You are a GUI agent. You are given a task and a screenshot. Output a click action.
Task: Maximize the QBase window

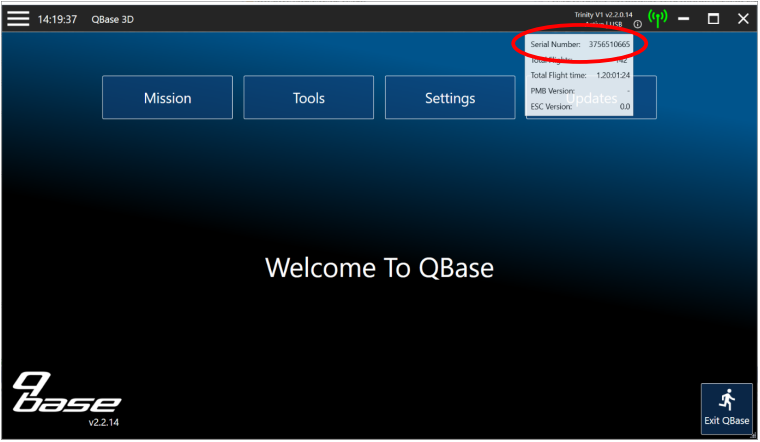click(x=713, y=19)
